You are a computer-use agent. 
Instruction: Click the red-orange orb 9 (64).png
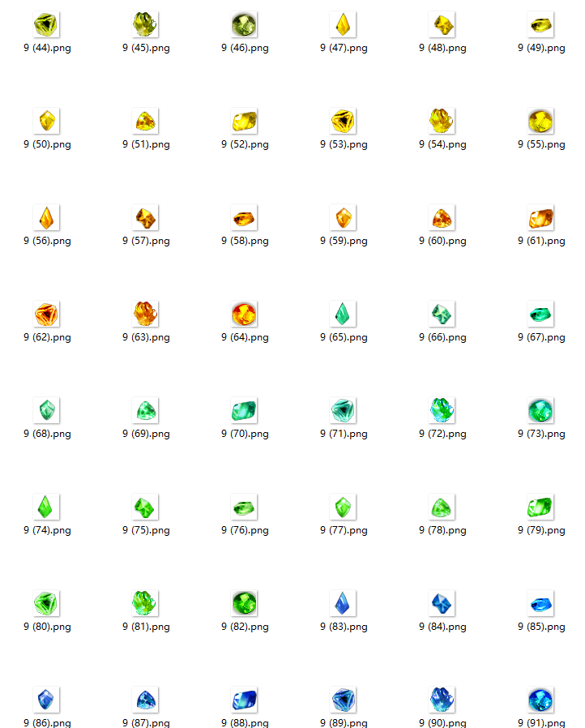[x=245, y=315]
